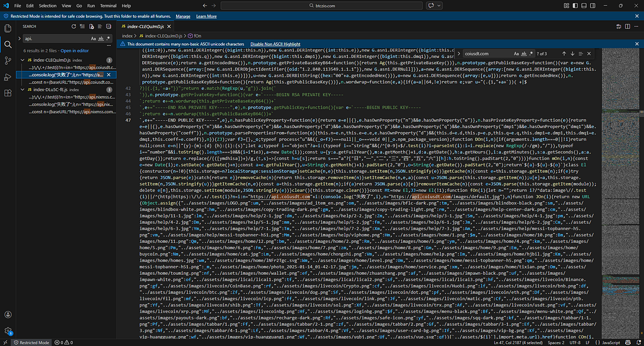This screenshot has height=346, width=644.
Task: Click Restricted Mode status bar button
Action: tap(31, 342)
